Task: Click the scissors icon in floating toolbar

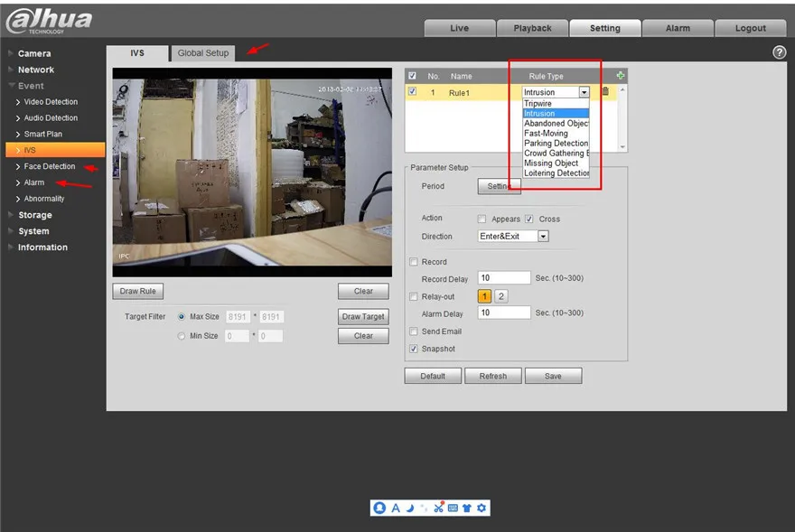Action: 438,508
